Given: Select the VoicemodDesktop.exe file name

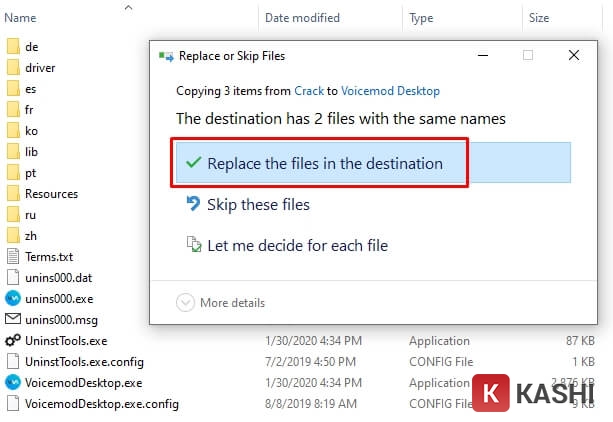Looking at the screenshot, I should point(83,382).
